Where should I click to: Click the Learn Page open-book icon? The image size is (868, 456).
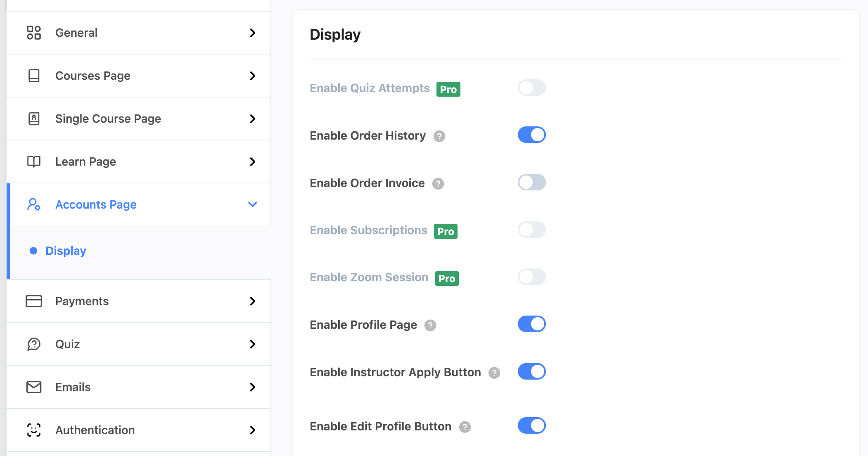click(34, 161)
